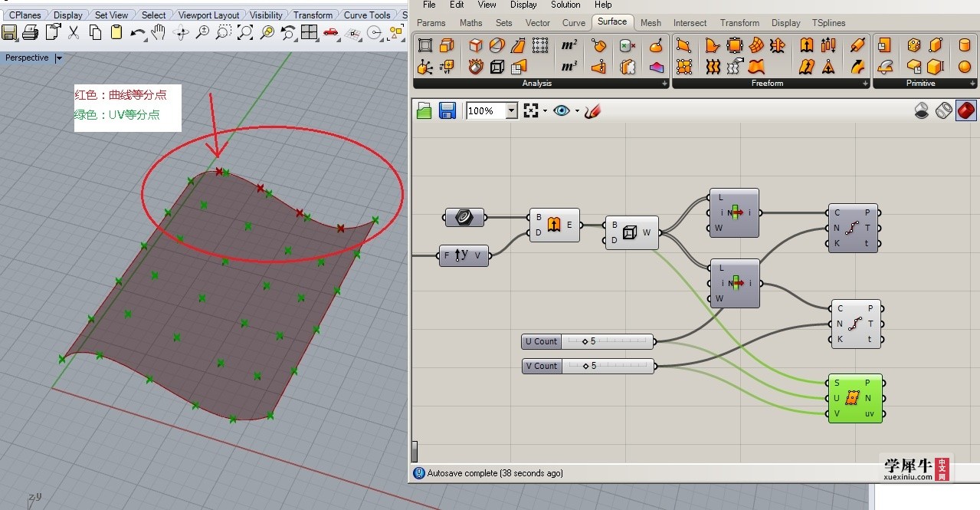Click the extrude component with B, D, E ports
Screen dimensions: 980x510
[x=555, y=225]
